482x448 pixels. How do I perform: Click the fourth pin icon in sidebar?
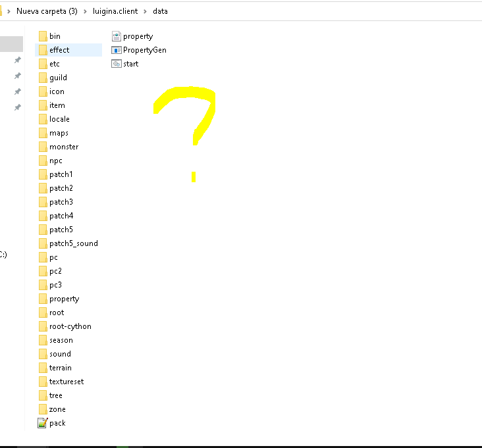pyautogui.click(x=18, y=107)
